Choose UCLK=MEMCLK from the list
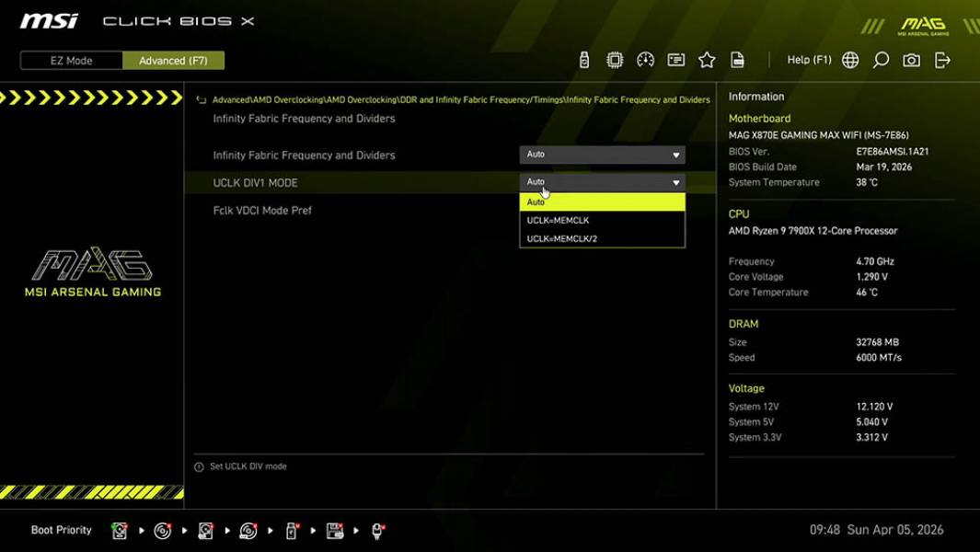This screenshot has height=552, width=980. [x=603, y=220]
